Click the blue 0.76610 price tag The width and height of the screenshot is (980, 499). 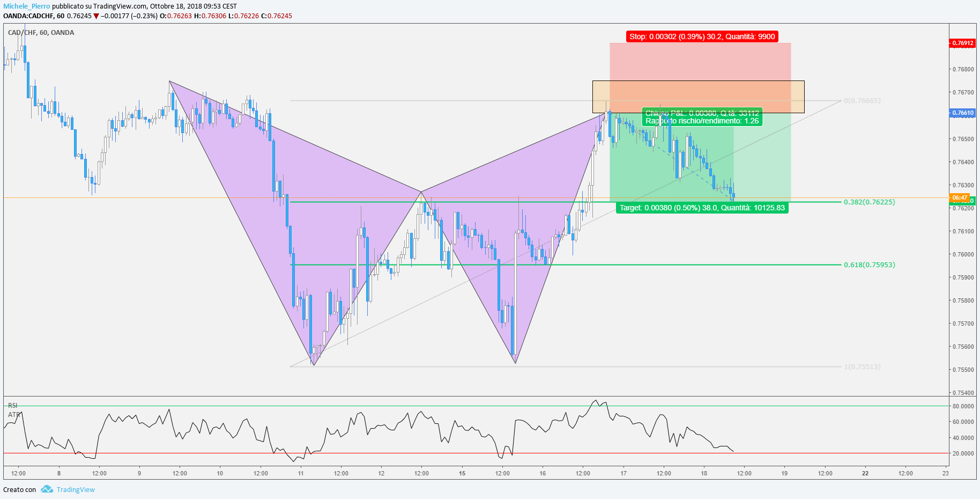tap(963, 113)
